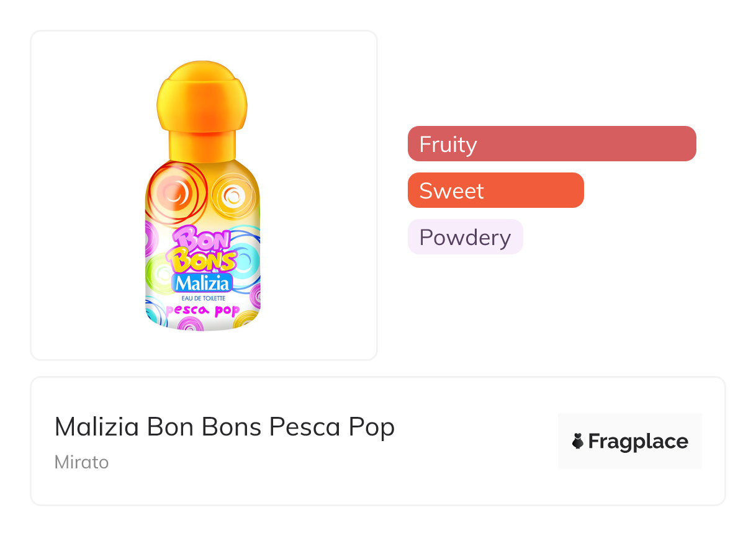Open the Mirato brand link
The height and width of the screenshot is (536, 756).
coord(81,462)
